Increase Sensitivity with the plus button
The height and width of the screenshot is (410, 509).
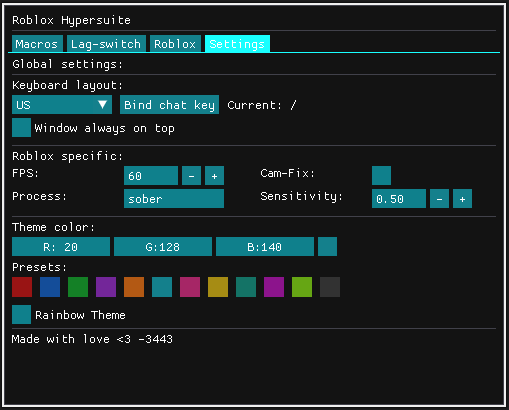point(462,199)
